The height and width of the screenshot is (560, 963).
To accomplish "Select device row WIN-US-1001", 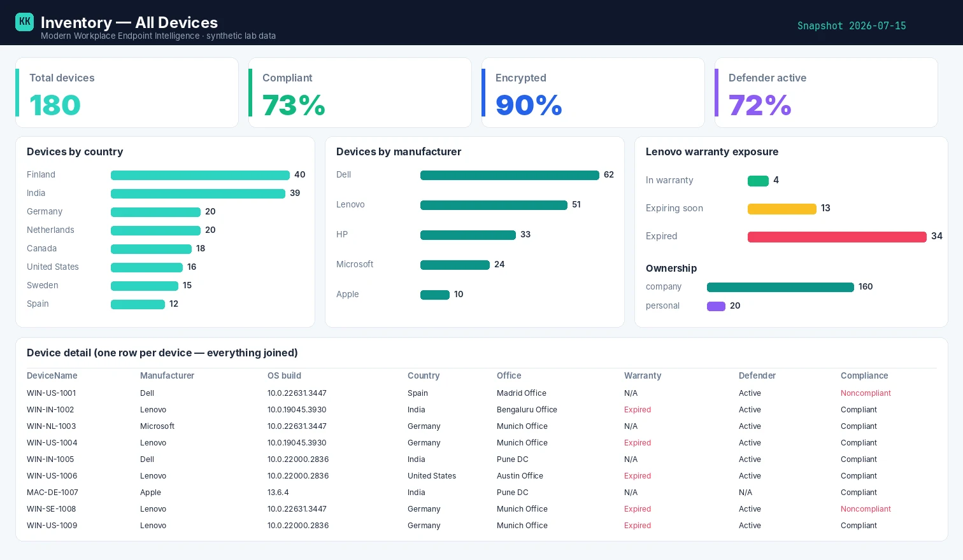I will [x=481, y=393].
